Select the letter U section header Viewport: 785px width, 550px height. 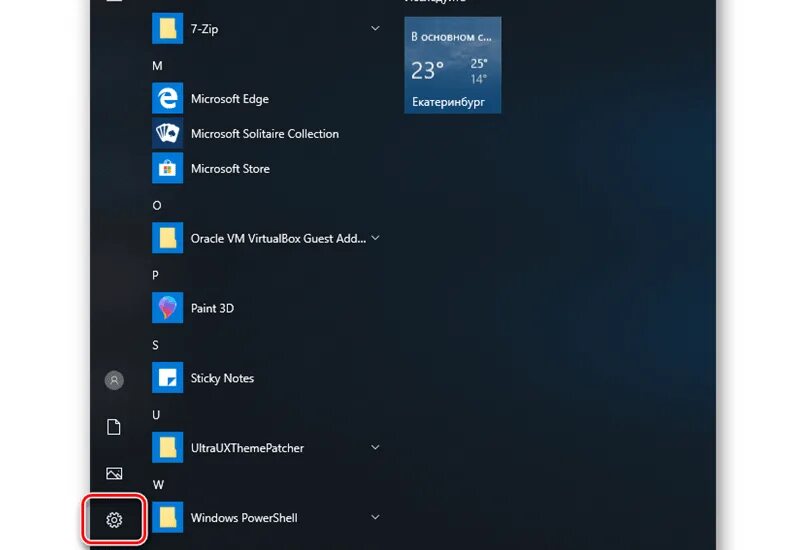pyautogui.click(x=156, y=415)
